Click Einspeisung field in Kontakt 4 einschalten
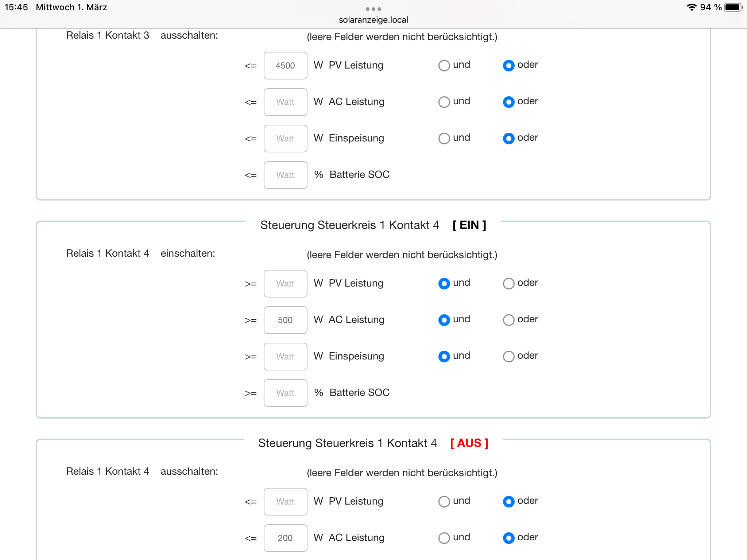 coord(285,357)
